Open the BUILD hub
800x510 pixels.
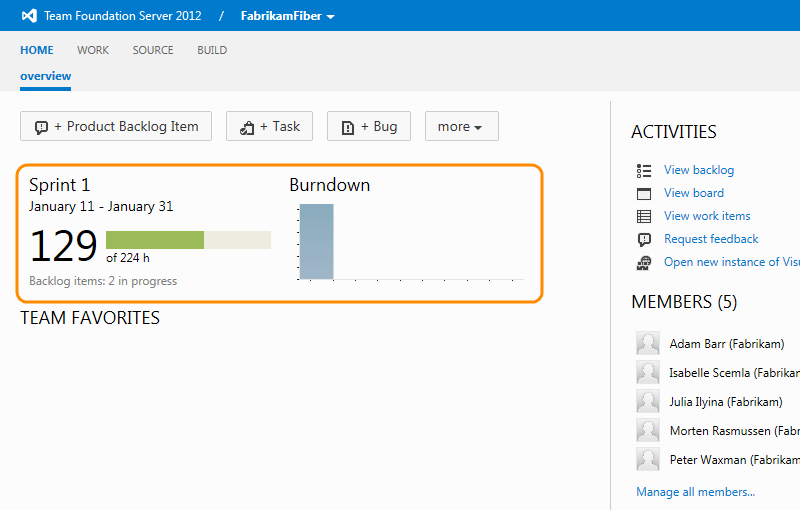[212, 50]
